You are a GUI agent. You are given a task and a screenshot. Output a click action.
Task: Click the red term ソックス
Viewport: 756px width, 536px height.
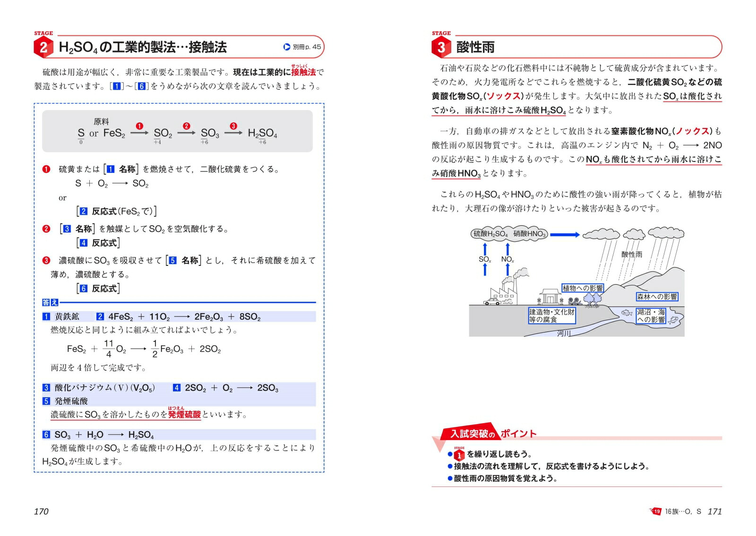(x=503, y=96)
